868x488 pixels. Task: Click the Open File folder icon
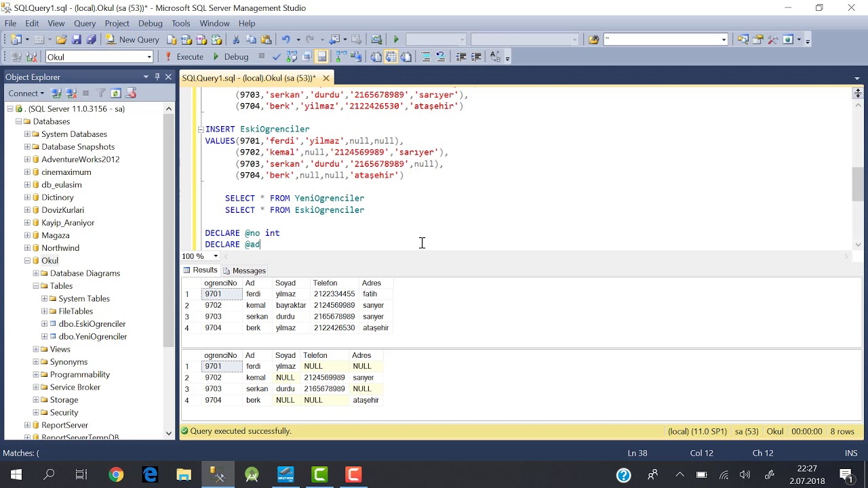[61, 39]
